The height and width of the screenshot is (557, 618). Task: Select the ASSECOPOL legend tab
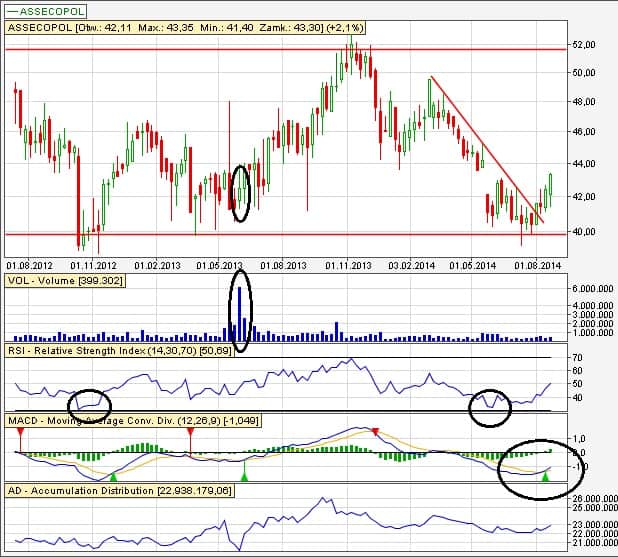pos(45,12)
